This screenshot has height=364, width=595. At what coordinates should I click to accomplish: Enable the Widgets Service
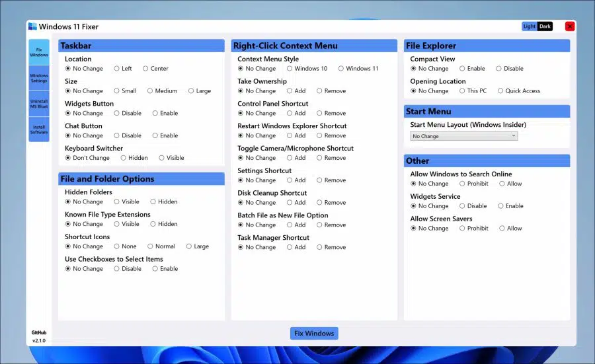tap(511, 206)
